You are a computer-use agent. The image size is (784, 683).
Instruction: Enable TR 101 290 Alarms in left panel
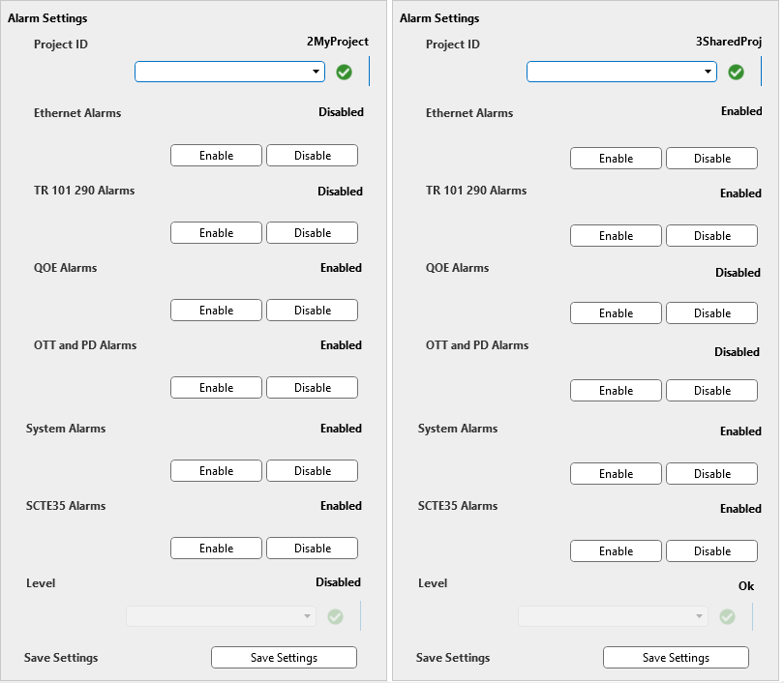click(x=216, y=233)
